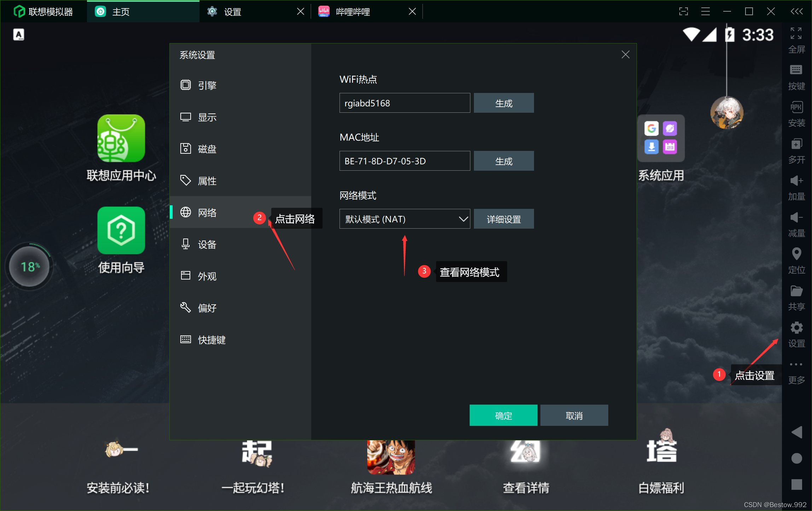Open the 一起玩幻塔 shortcut

[x=253, y=466]
